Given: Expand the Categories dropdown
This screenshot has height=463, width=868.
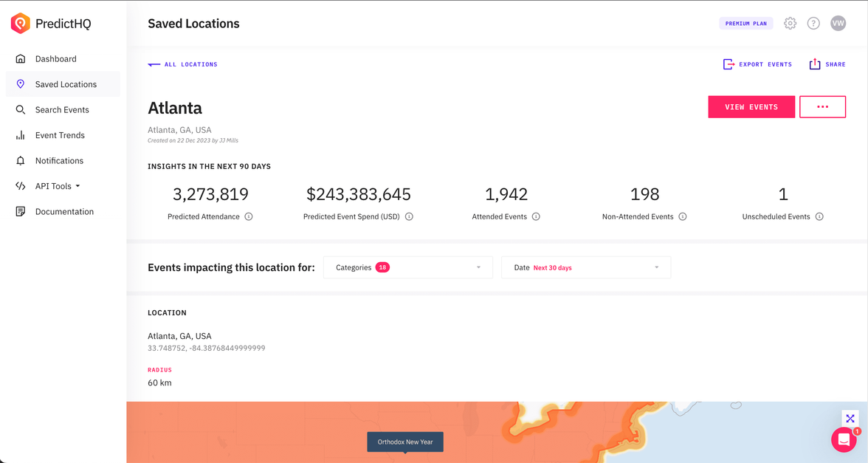Looking at the screenshot, I should pyautogui.click(x=407, y=267).
